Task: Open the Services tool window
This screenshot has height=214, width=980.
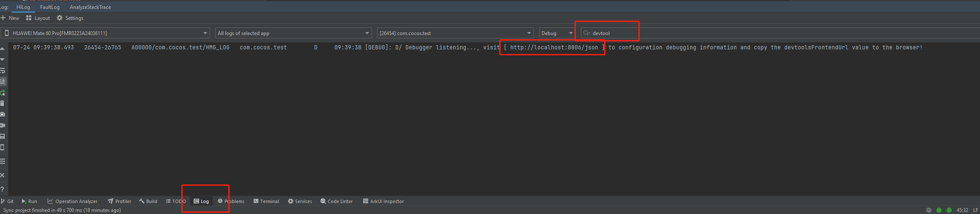Action: coord(300,201)
